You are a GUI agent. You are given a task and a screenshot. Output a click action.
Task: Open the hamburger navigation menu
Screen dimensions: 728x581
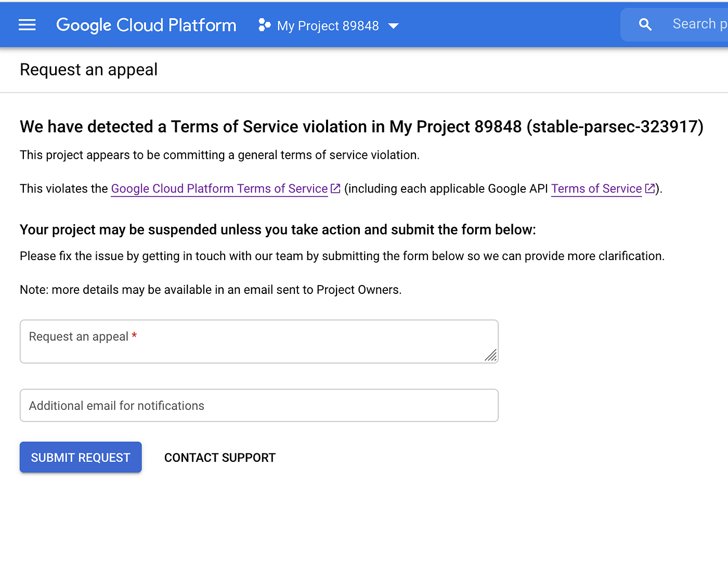(x=27, y=25)
